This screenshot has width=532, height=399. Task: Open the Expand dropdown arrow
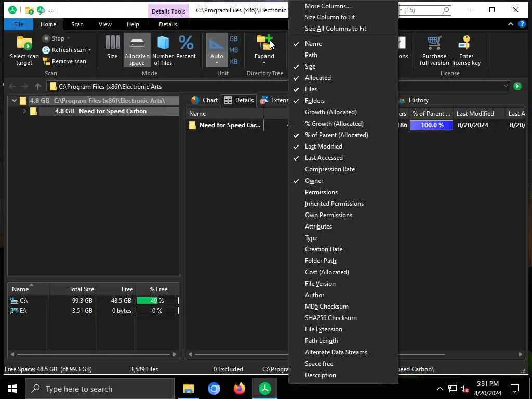tap(264, 63)
